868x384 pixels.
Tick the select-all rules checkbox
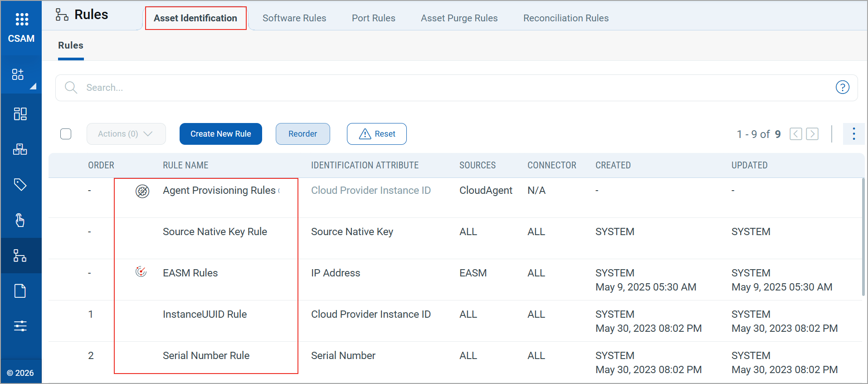(66, 134)
